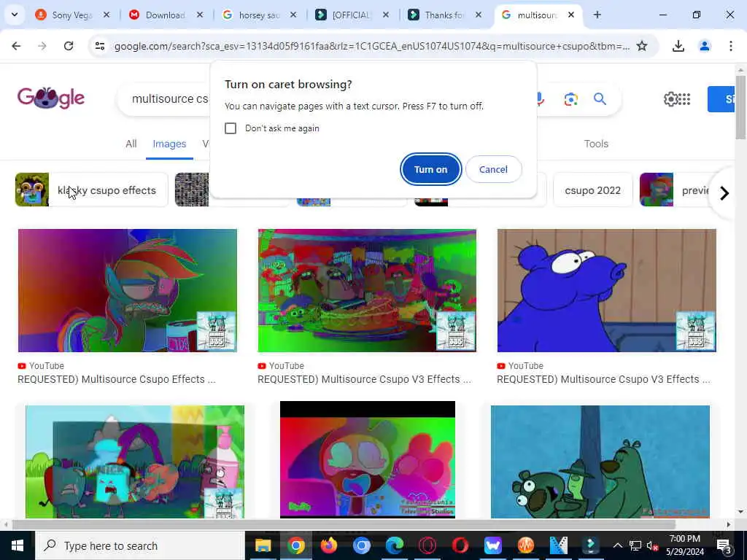747x560 pixels.
Task: Open the Chrome profile icon
Action: 705,46
